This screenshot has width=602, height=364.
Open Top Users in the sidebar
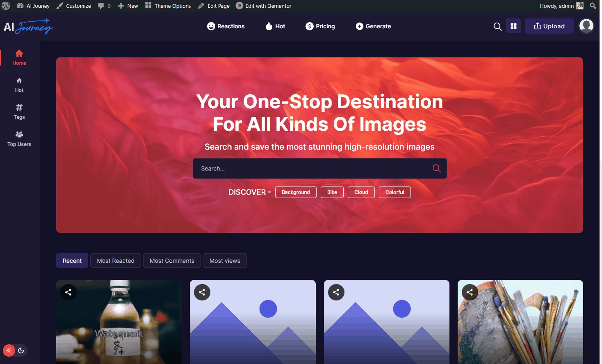(19, 139)
